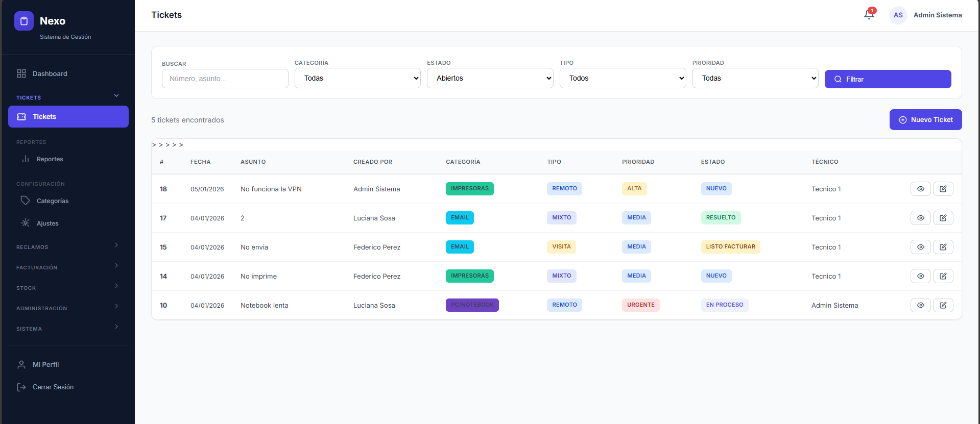The height and width of the screenshot is (424, 980).
Task: Edit ticket 17 with pencil icon
Action: pyautogui.click(x=943, y=218)
